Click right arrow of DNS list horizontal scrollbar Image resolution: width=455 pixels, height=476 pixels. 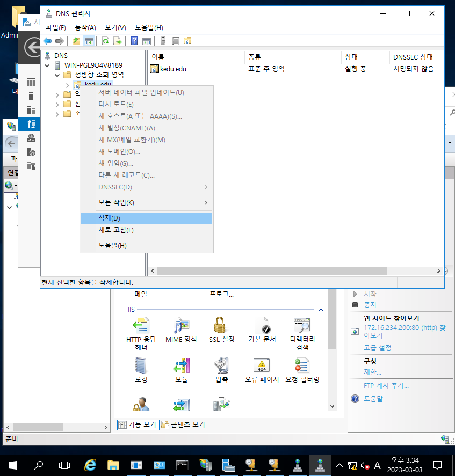[438, 271]
